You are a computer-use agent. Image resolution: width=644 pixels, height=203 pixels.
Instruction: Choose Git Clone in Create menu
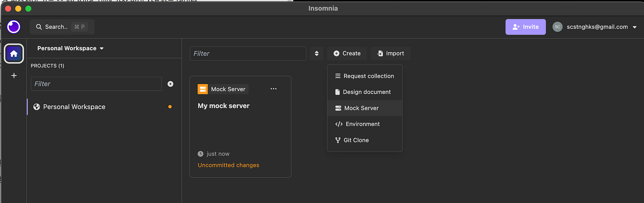pos(365,140)
